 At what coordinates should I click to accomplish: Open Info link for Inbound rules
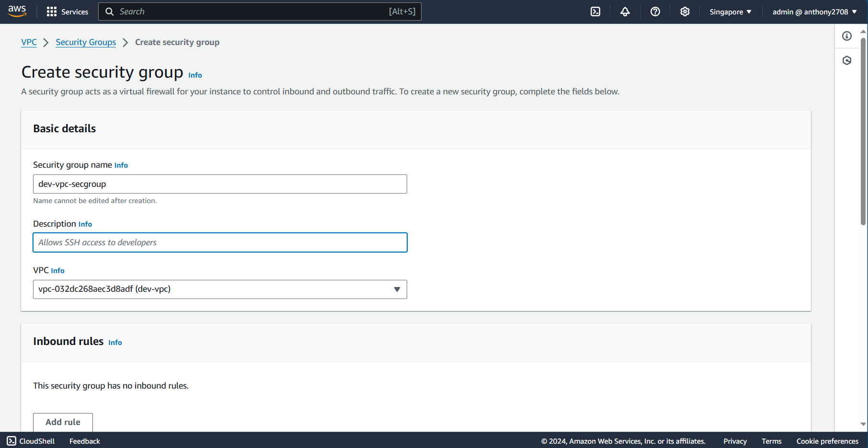pos(115,343)
